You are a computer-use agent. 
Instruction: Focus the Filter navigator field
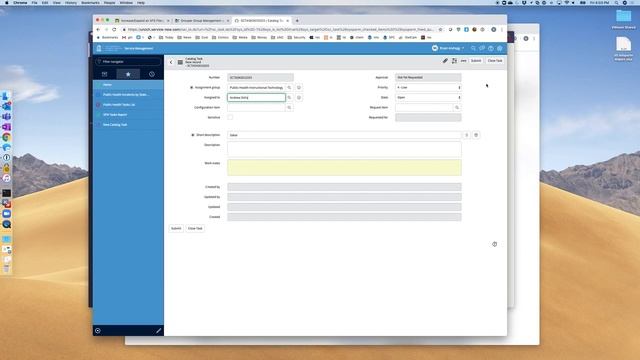[x=128, y=62]
